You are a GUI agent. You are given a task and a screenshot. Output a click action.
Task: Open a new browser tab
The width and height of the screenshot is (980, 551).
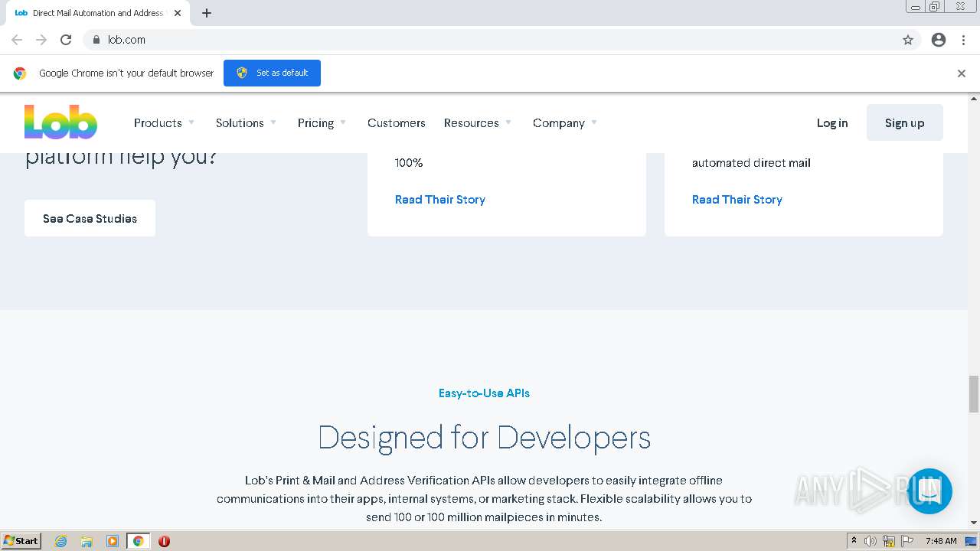tap(207, 13)
